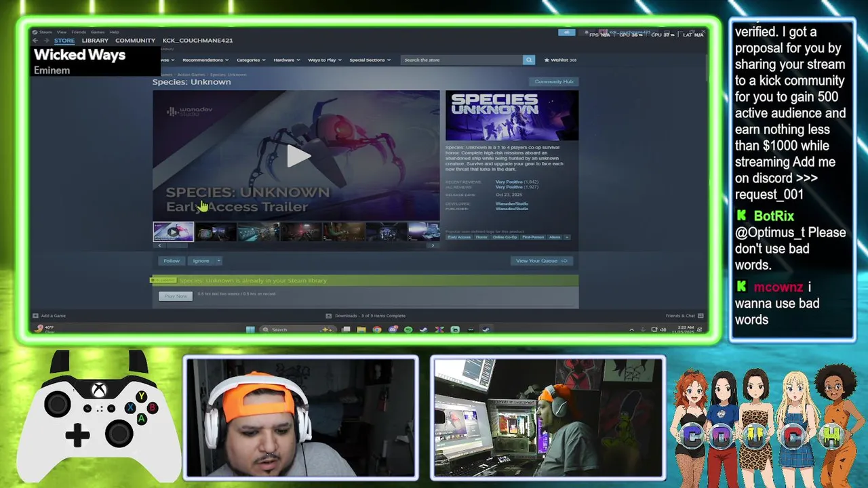The height and width of the screenshot is (488, 868).
Task: Select the third screenshot thumbnail
Action: click(259, 232)
